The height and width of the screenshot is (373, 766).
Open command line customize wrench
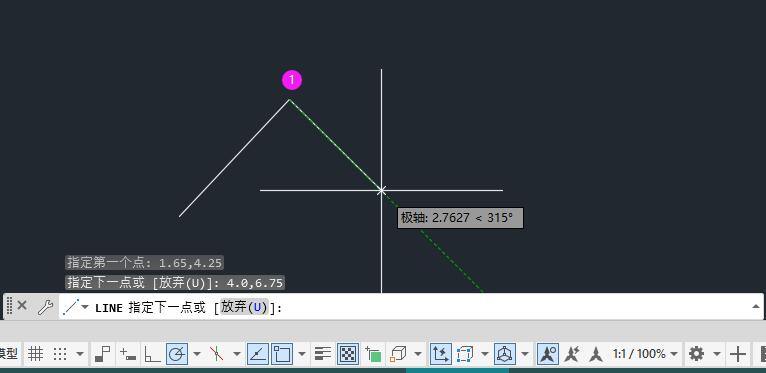pos(45,307)
